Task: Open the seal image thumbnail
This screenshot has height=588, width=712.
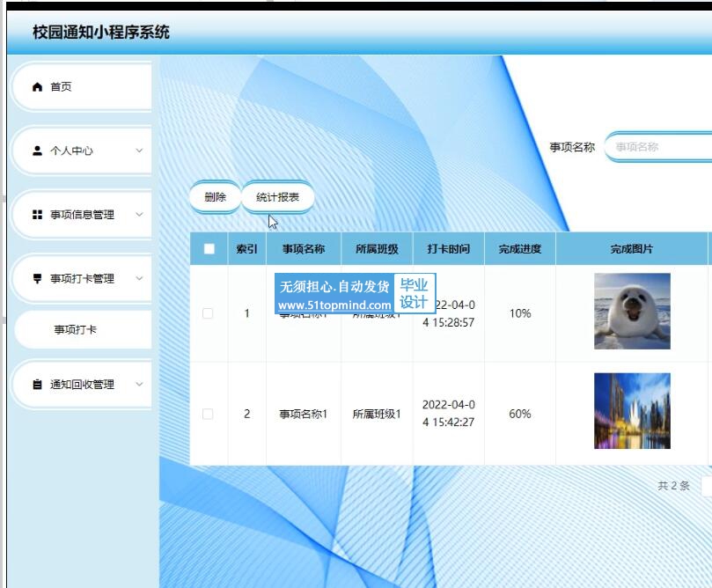Action: point(632,311)
